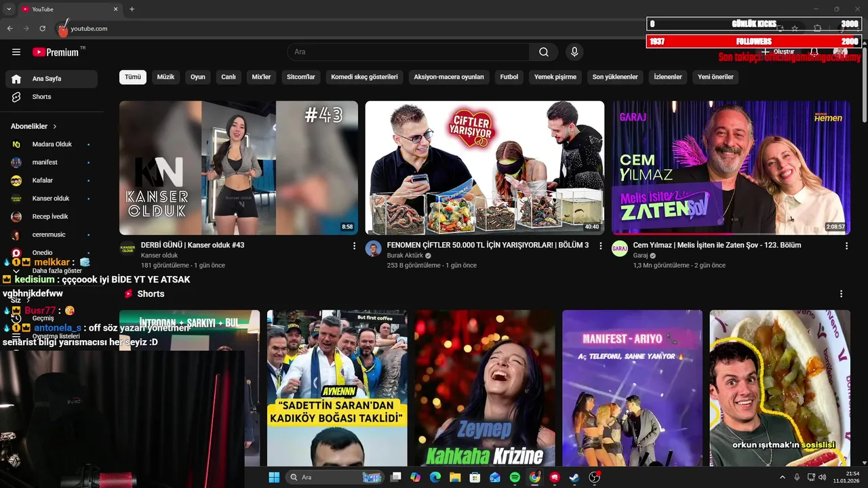This screenshot has height=488, width=868.
Task: Open the YouTube hamburger guide menu
Action: click(x=16, y=52)
